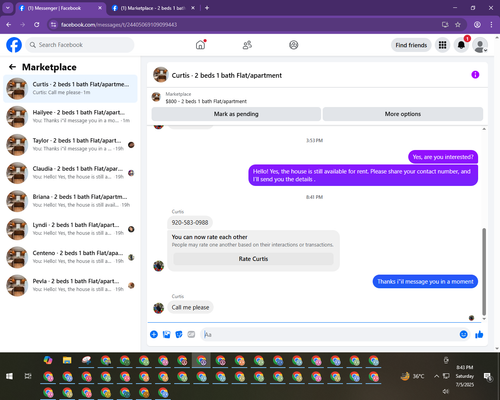The image size is (500, 400).
Task: Click the Find friends button
Action: [x=411, y=45]
